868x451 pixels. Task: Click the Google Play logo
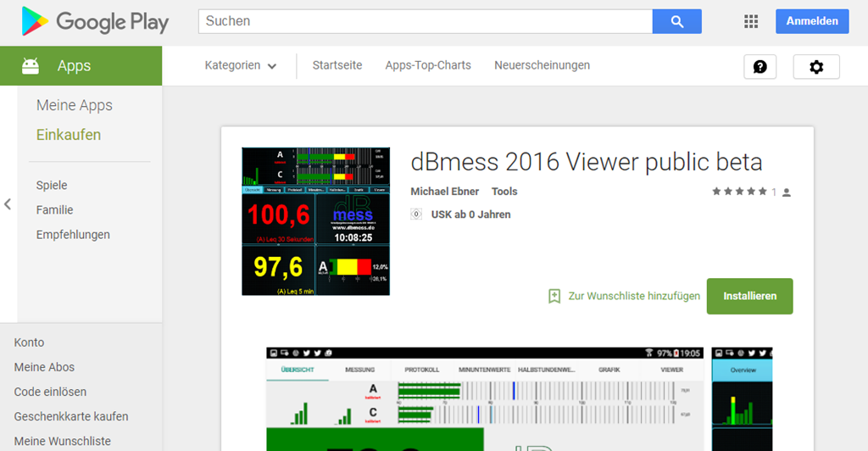pos(95,22)
